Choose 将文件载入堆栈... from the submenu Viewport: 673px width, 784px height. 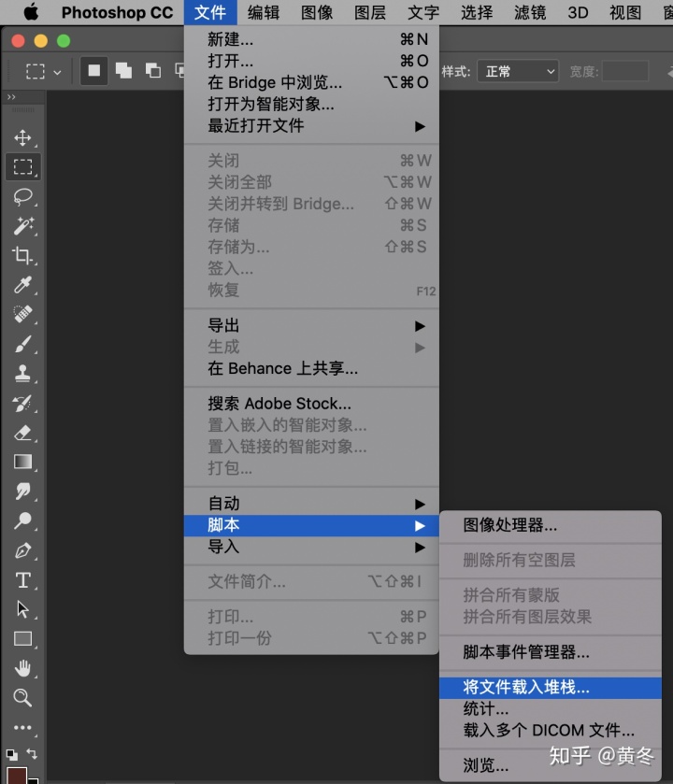coord(551,688)
